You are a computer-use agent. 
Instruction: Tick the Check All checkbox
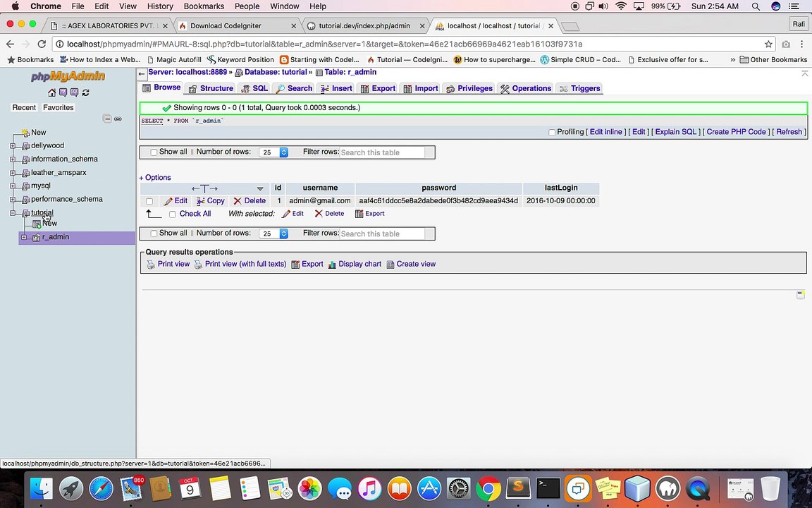173,214
